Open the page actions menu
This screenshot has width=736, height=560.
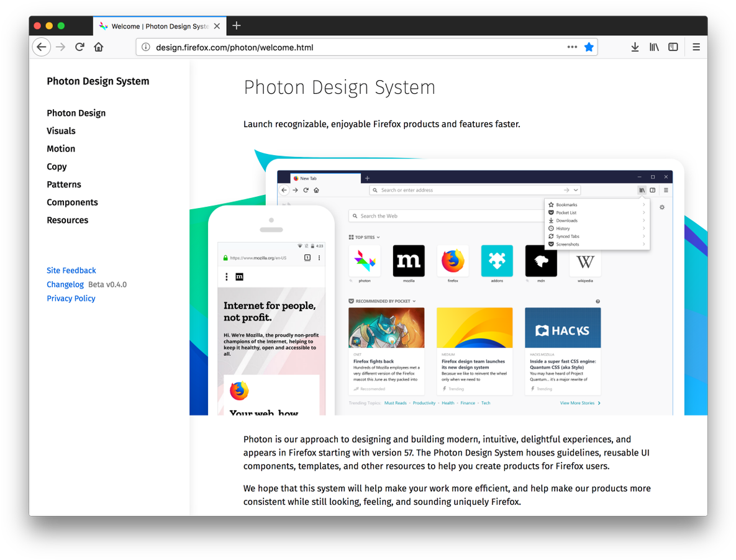[x=571, y=47]
